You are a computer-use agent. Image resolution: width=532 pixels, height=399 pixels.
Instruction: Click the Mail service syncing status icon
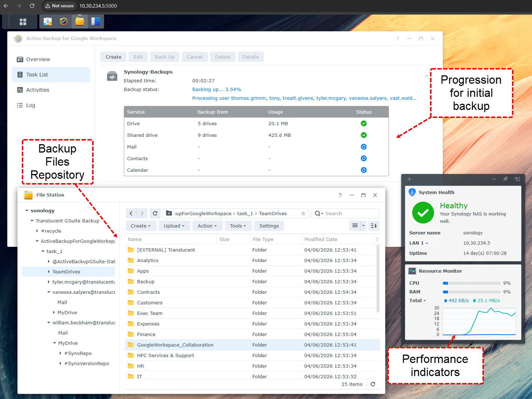pos(363,147)
